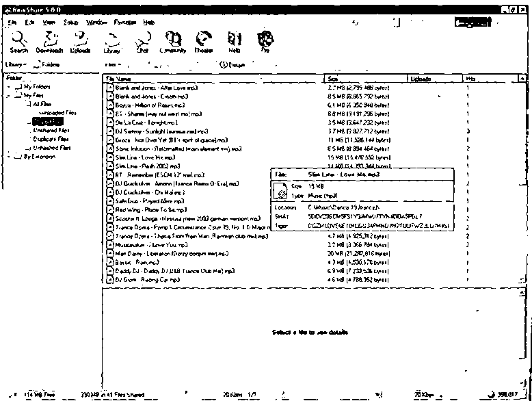
Task: Select file 'DJ Quicksilver - Ameno' in the list
Action: pos(177,183)
